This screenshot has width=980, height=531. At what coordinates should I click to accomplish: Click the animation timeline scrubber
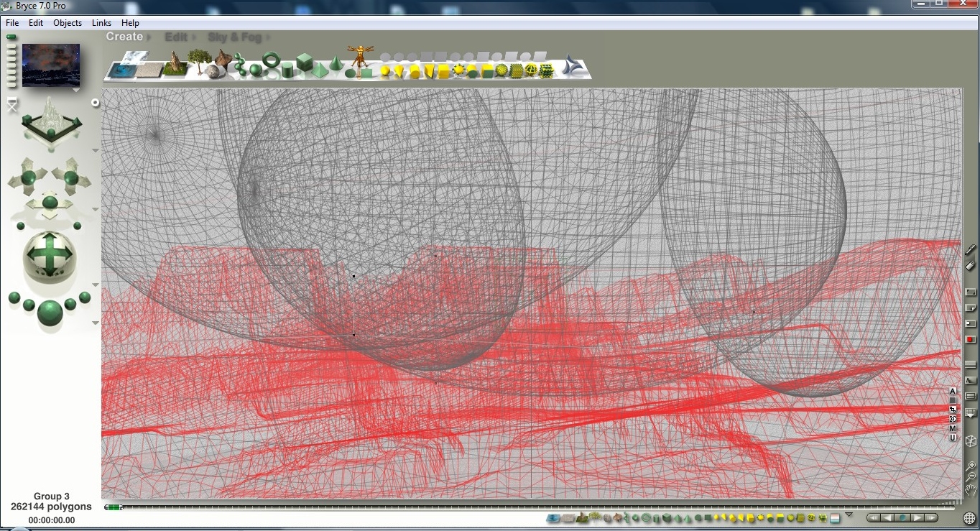114,507
